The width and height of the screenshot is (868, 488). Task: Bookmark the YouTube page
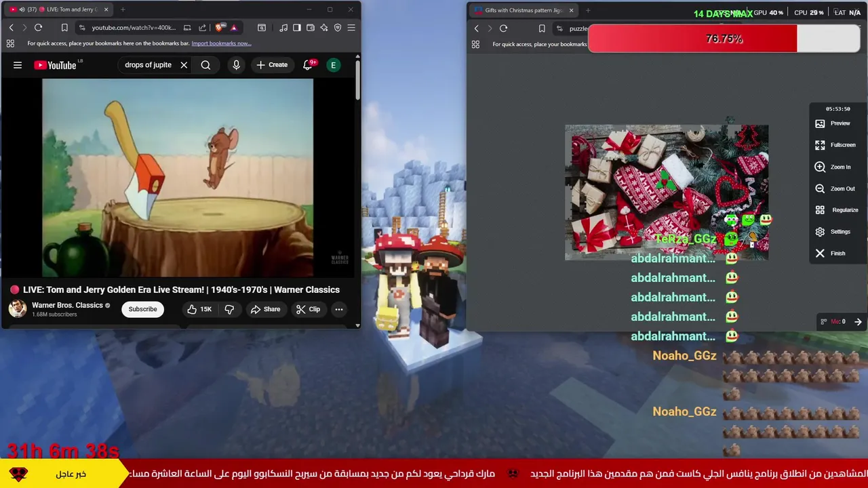coord(64,28)
